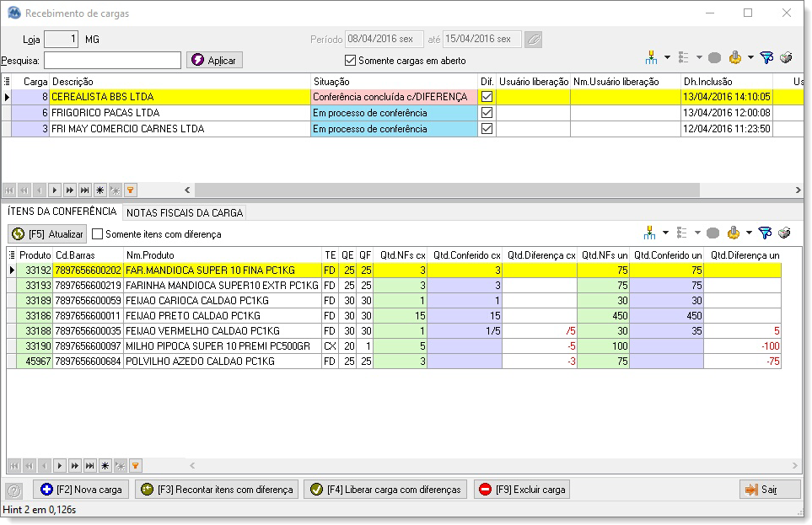
Task: Select the FRIGORICO PACAS LTDA row
Action: pyautogui.click(x=402, y=113)
